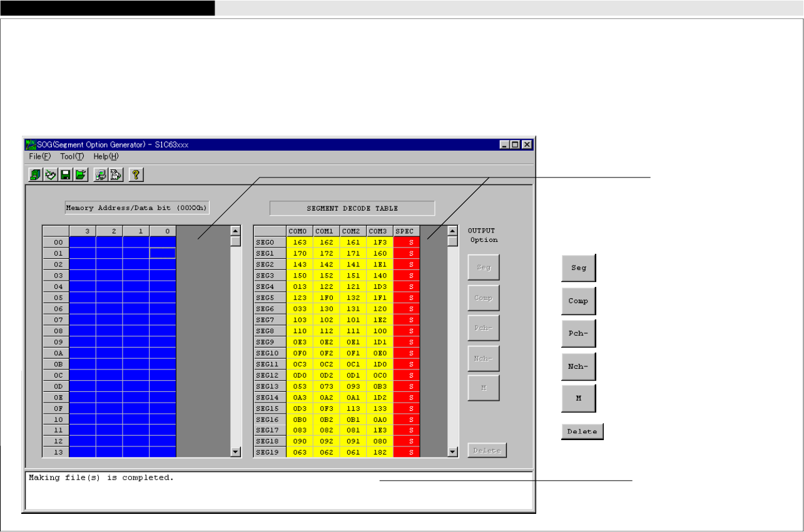Click the green folder load icon
The image size is (804, 532).
point(81,175)
